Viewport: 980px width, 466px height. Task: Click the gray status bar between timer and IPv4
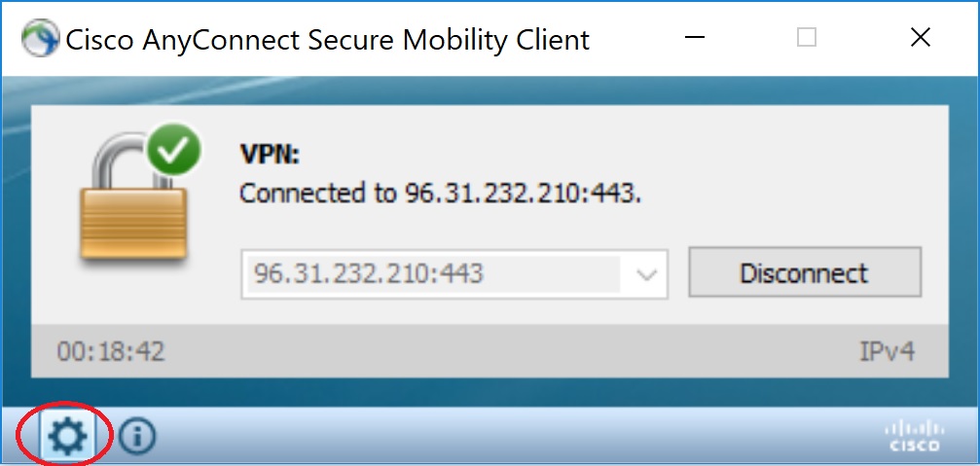pyautogui.click(x=513, y=351)
